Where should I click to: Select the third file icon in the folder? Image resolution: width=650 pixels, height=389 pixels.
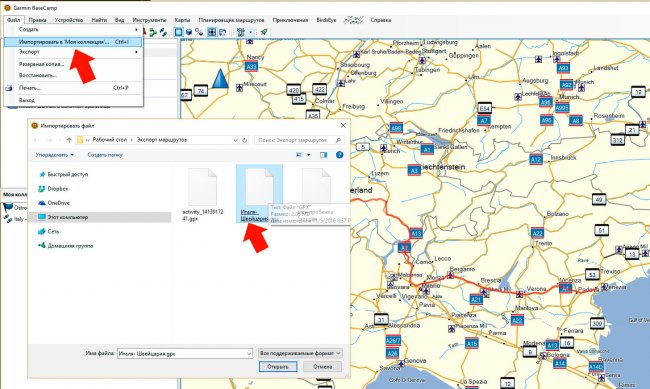click(316, 187)
